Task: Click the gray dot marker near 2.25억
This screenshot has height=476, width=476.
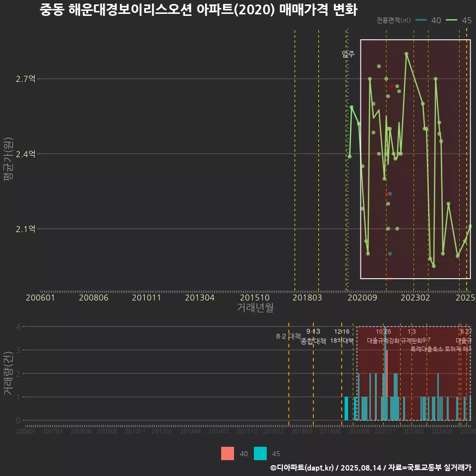Action: (389, 193)
